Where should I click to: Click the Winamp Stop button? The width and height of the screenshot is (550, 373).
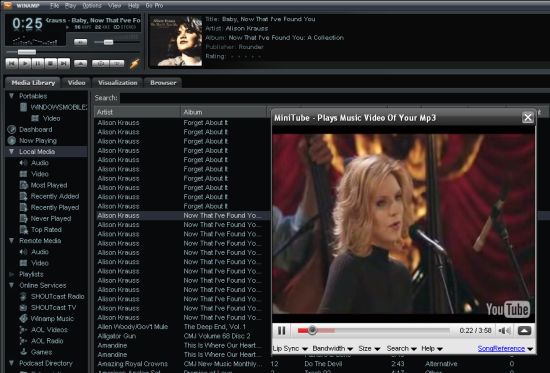(x=51, y=64)
